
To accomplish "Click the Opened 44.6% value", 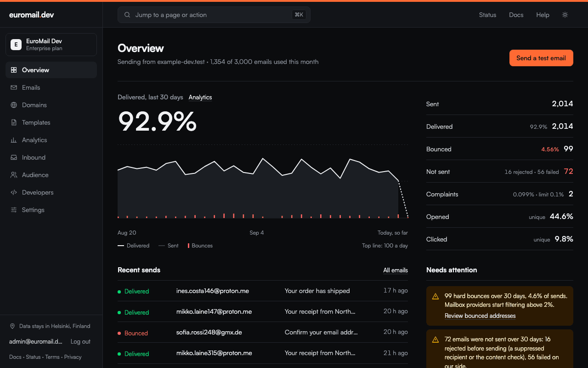I will 561,217.
